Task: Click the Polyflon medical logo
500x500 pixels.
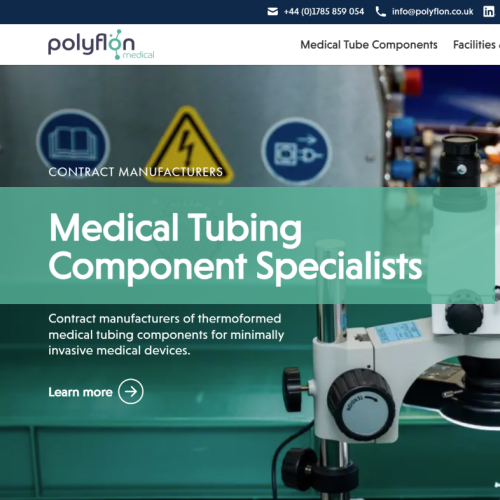Action: [101, 44]
